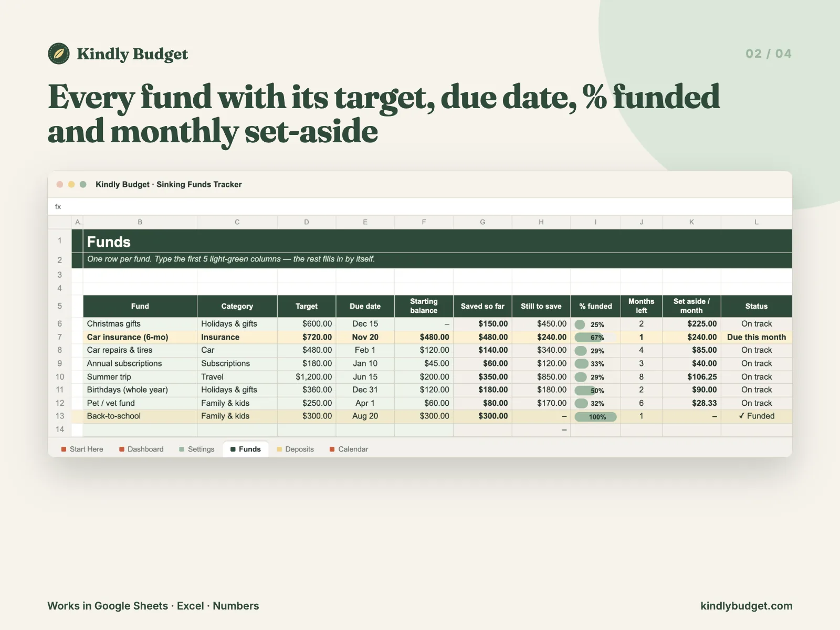The height and width of the screenshot is (630, 840).
Task: Select column letter B header
Action: click(140, 222)
